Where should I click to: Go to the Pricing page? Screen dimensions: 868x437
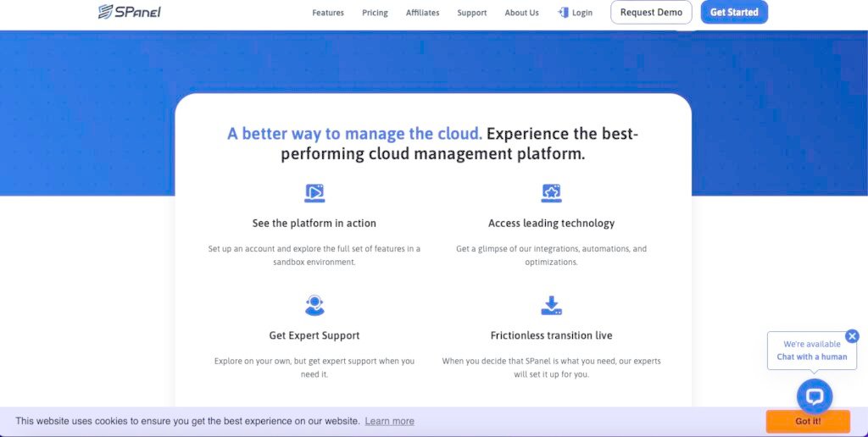click(375, 13)
